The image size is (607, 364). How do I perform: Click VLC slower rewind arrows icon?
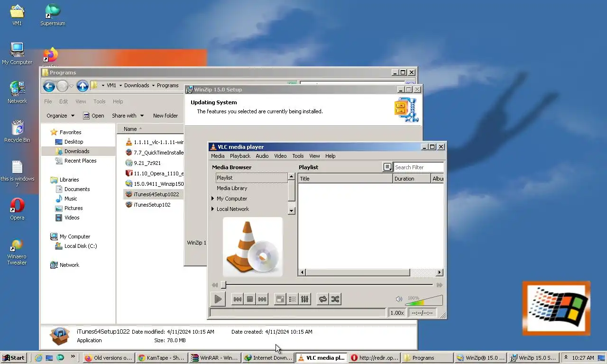215,285
